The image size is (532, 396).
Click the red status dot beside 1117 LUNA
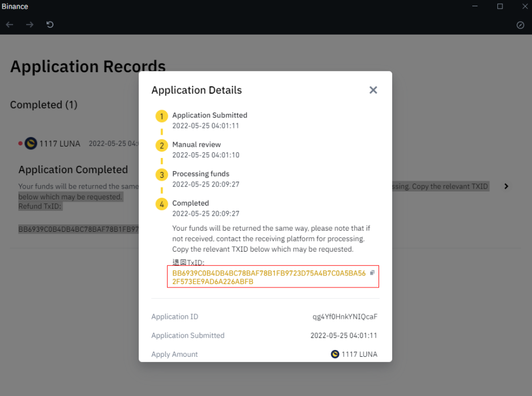pyautogui.click(x=20, y=143)
